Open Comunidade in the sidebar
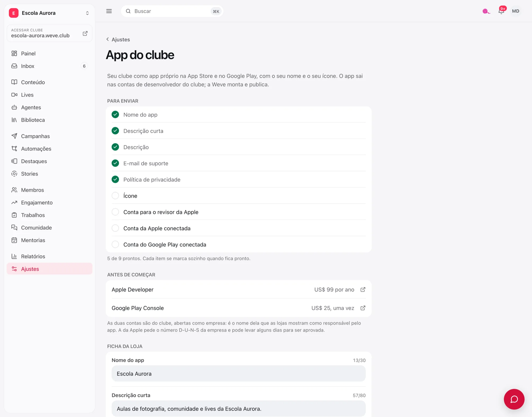 coord(49,228)
